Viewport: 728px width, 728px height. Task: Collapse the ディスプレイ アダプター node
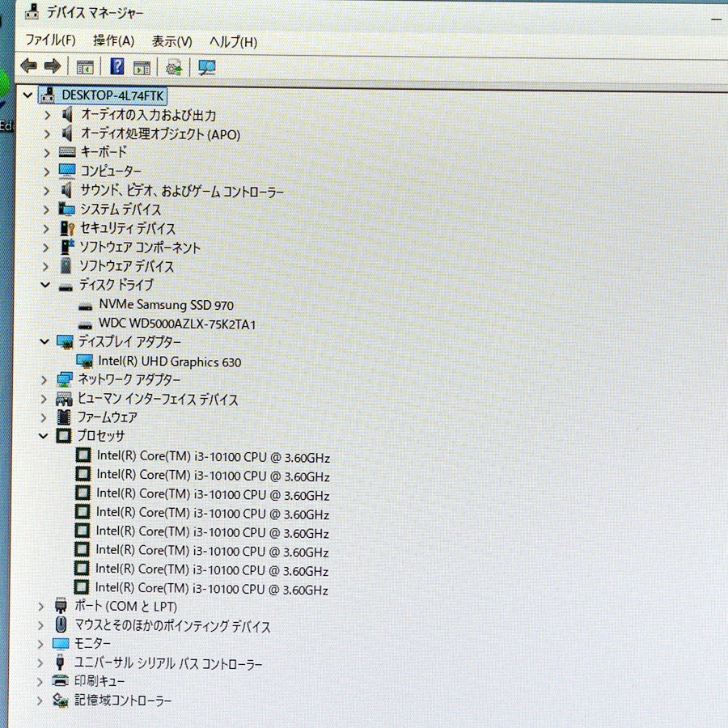pyautogui.click(x=44, y=341)
